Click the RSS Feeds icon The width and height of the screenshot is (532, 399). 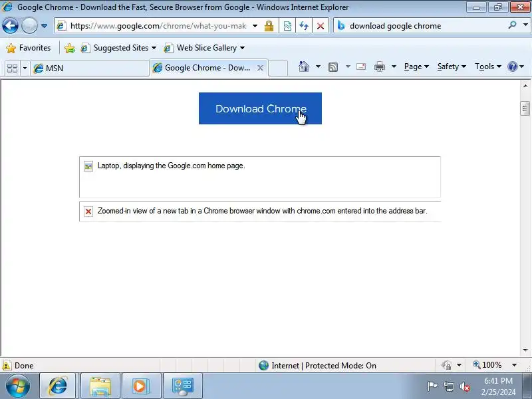click(x=333, y=67)
